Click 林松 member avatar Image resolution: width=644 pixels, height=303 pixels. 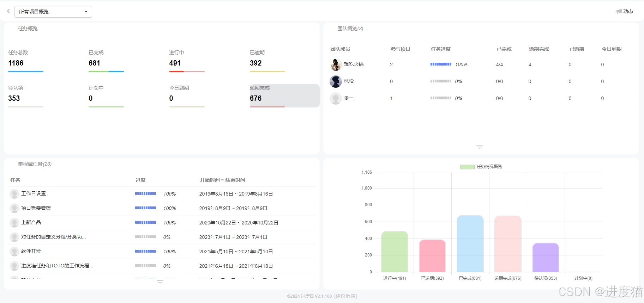tap(336, 81)
